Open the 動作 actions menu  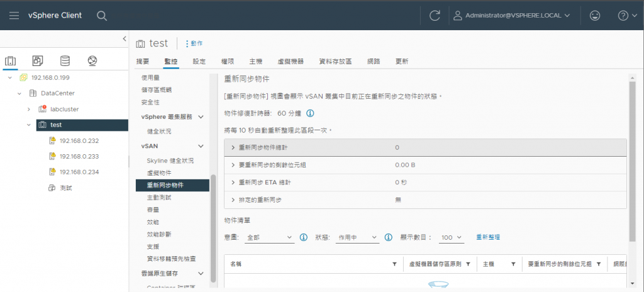tap(194, 43)
